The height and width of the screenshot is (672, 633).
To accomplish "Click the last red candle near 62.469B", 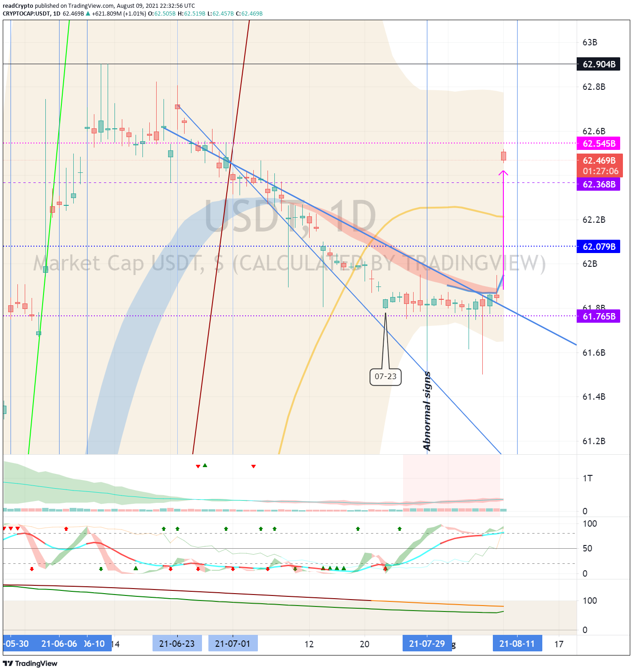I will [503, 156].
